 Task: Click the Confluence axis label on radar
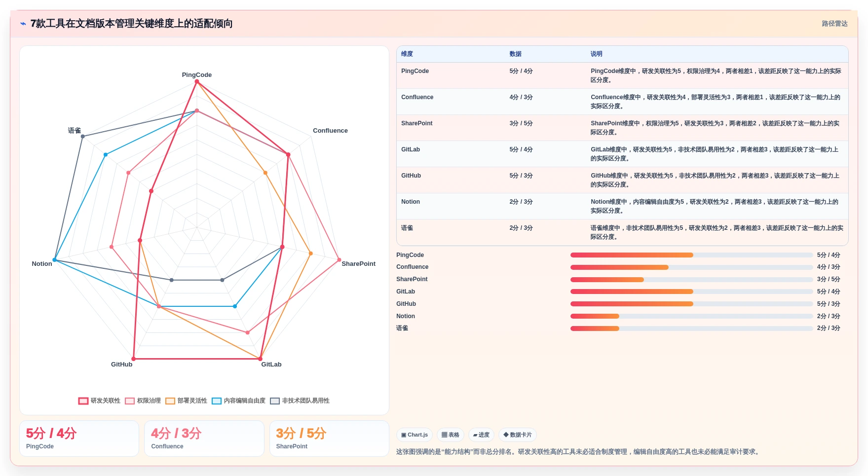(x=330, y=131)
